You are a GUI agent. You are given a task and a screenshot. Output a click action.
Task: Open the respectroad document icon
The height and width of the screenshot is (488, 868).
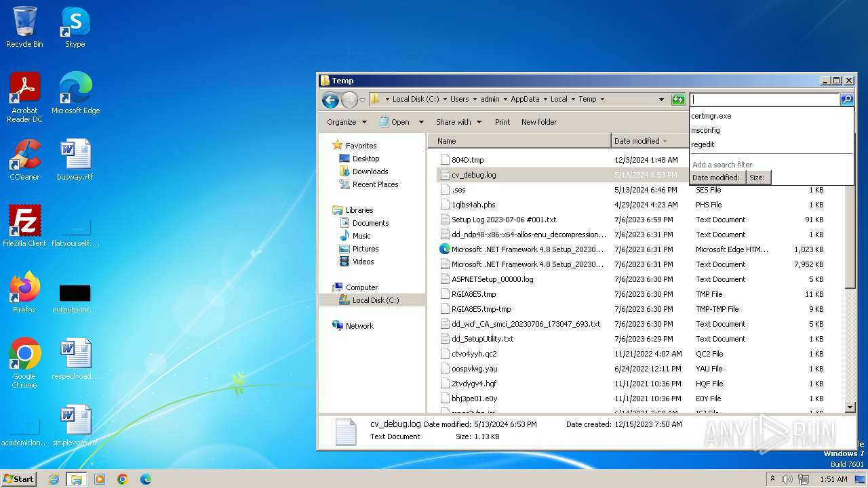[75, 359]
